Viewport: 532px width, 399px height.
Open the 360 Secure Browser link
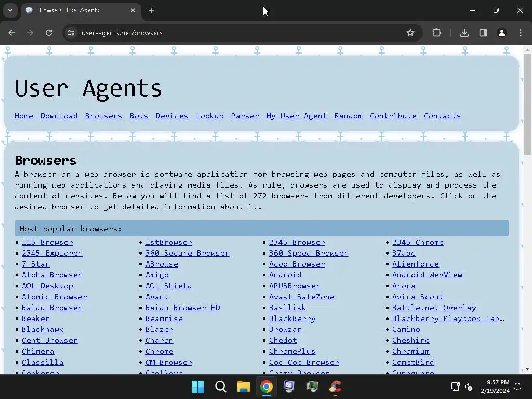pos(187,253)
